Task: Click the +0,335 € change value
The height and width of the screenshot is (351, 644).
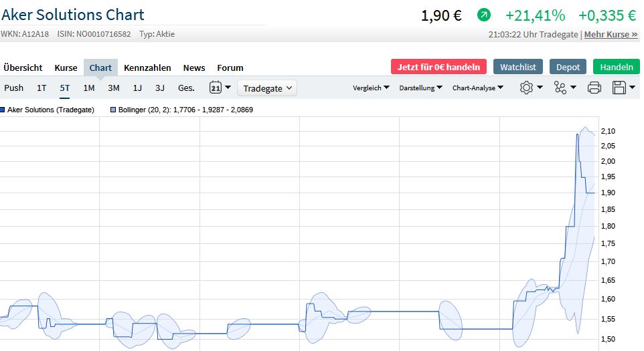Action: [x=607, y=15]
